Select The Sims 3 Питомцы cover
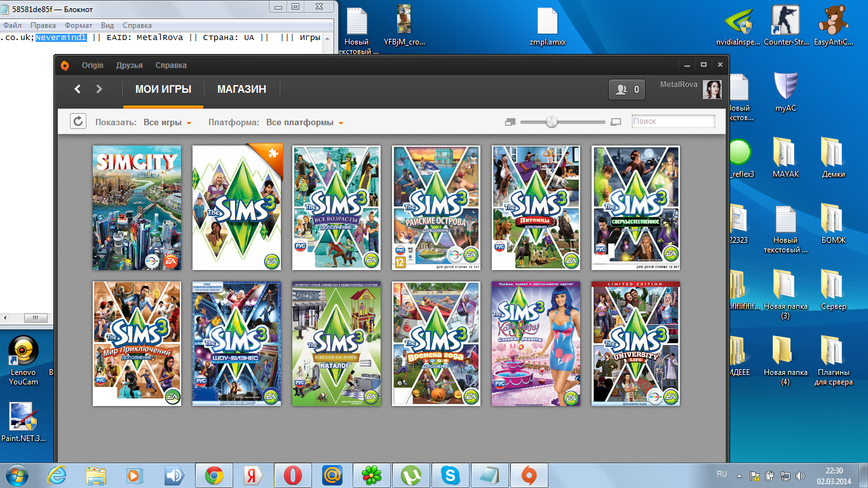Viewport: 868px width, 488px height. [536, 208]
